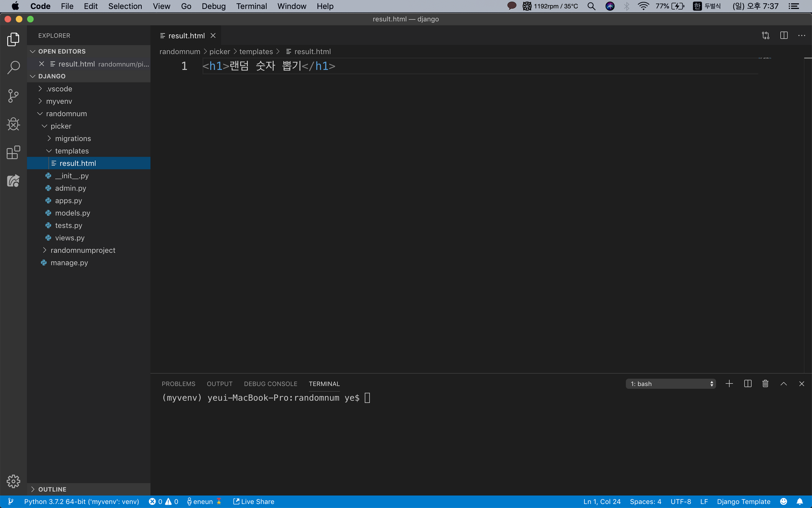Open the Live Share activity bar icon

click(x=13, y=181)
